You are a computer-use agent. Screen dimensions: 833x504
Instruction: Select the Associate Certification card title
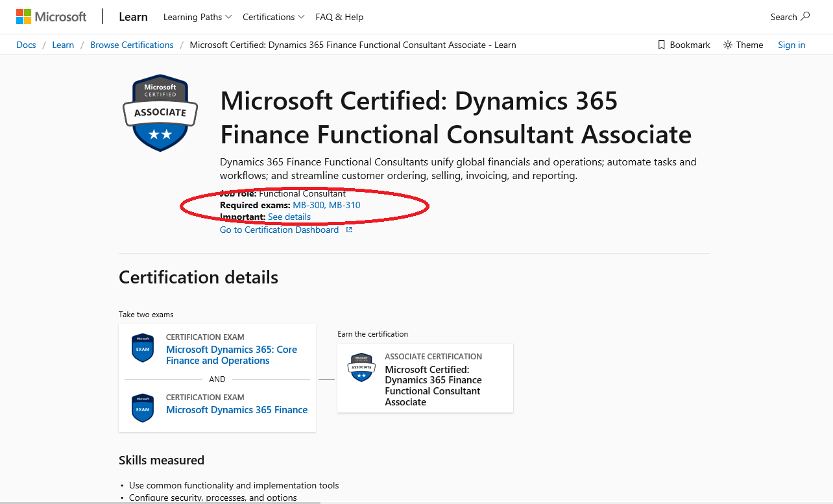pyautogui.click(x=433, y=385)
